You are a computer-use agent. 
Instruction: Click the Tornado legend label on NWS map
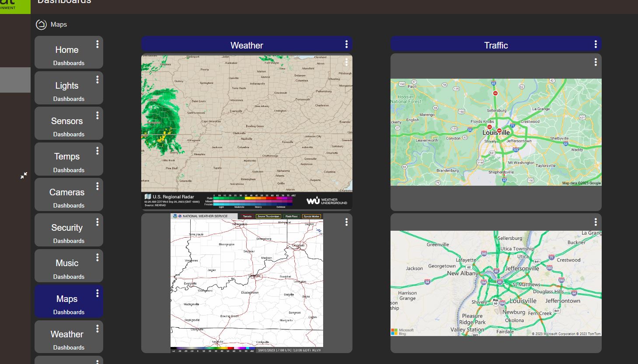(247, 216)
